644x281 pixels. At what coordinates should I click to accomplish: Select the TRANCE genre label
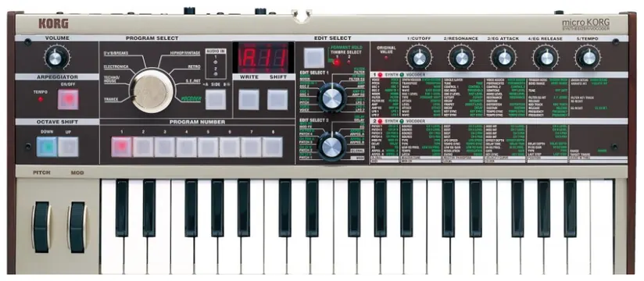coord(112,99)
